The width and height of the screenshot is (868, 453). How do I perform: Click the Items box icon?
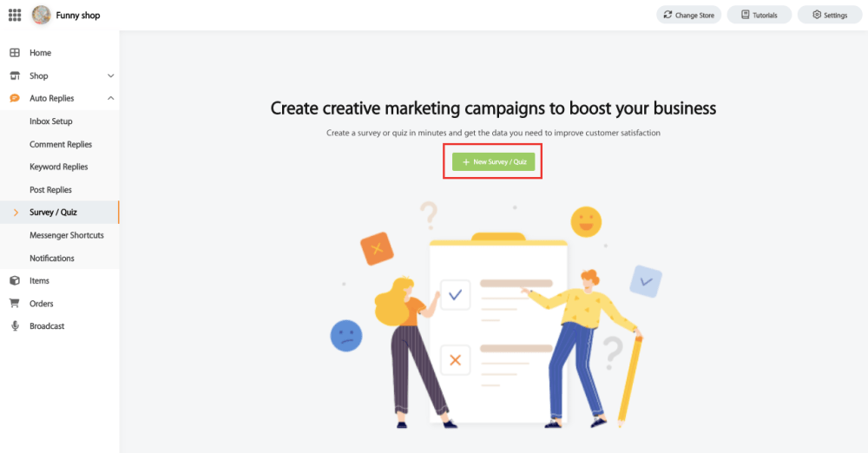15,281
